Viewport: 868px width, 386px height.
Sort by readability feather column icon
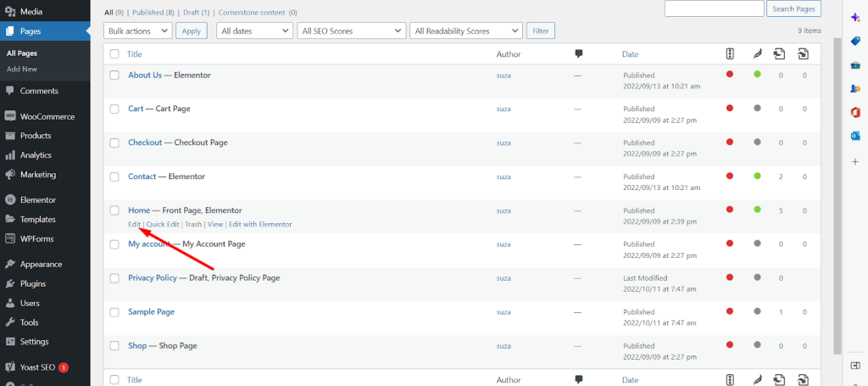tap(757, 53)
